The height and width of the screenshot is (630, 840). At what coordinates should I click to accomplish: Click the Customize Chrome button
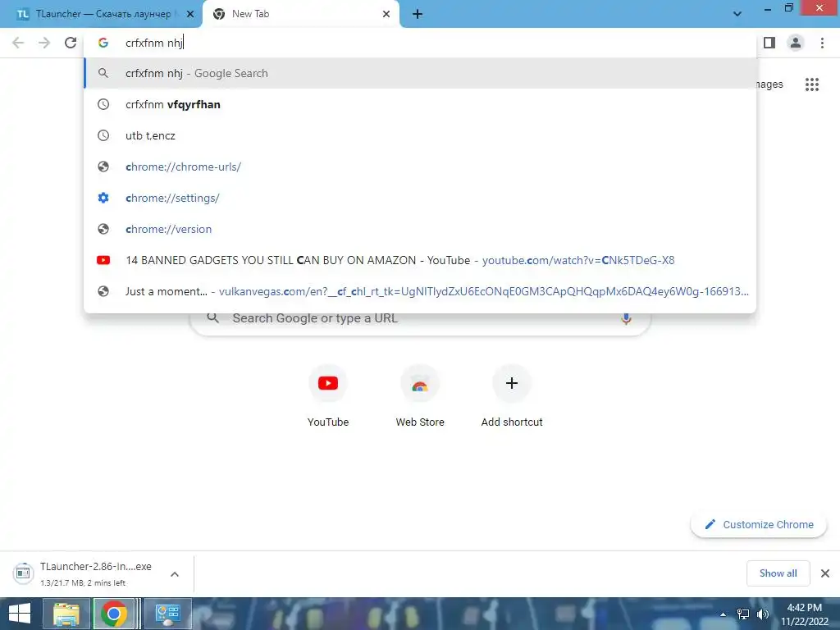[759, 524]
